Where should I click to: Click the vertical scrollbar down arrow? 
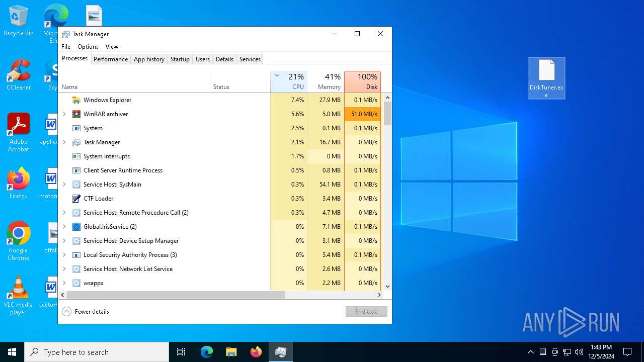387,287
